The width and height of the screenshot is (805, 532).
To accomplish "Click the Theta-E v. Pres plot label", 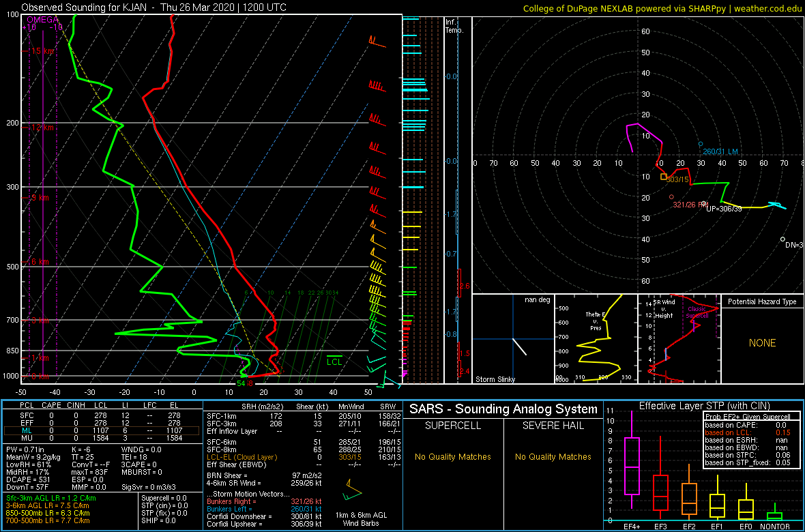I will click(x=596, y=321).
